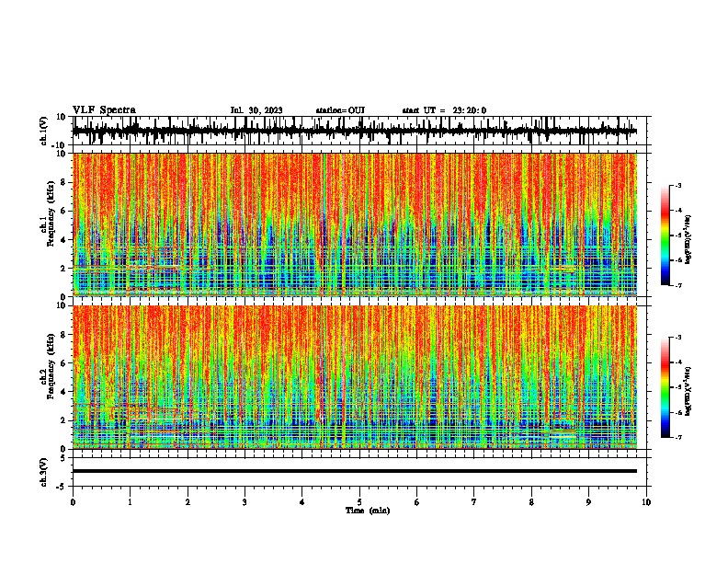Viewport: 728px width, 563px height.
Task: Click the "8" kHz tick of ch.1 spectrogram
Action: point(64,182)
